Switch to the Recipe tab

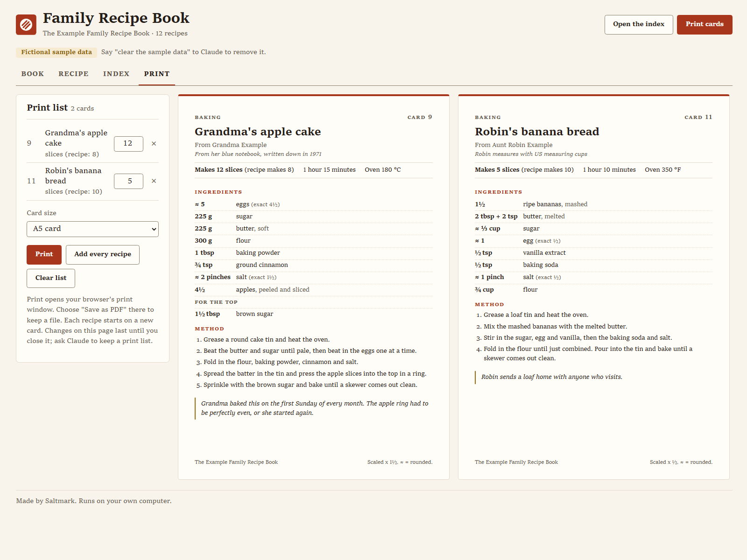[x=73, y=74]
